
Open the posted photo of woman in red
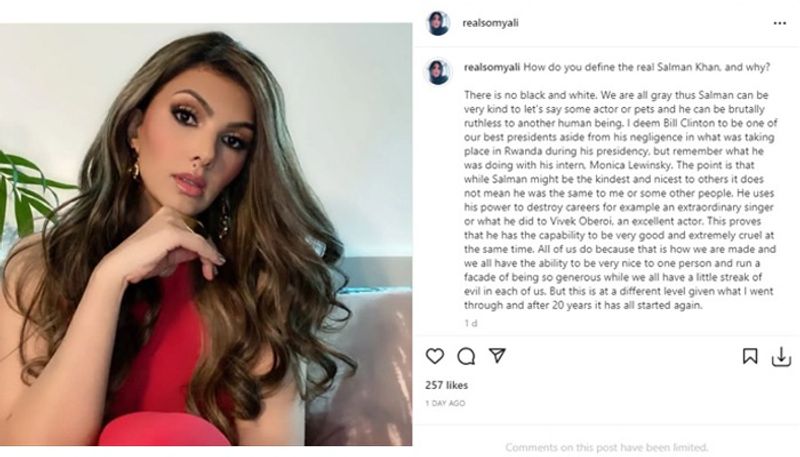tap(206, 234)
